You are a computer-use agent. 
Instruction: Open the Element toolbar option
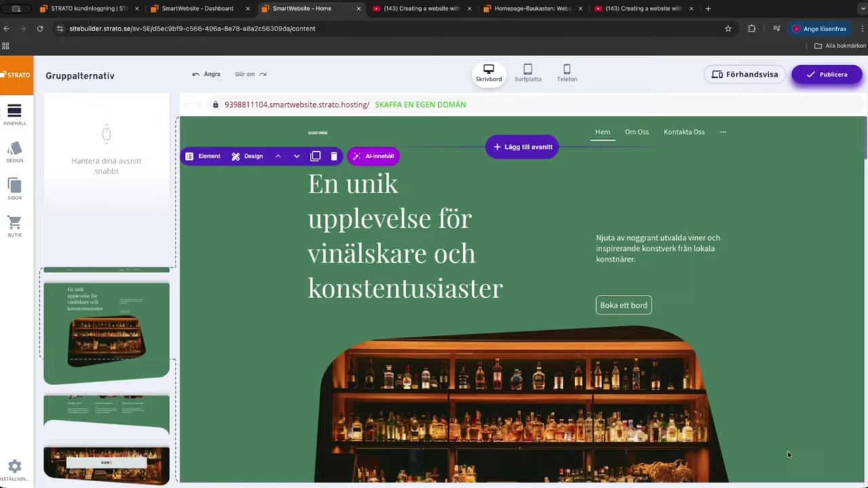pos(203,156)
